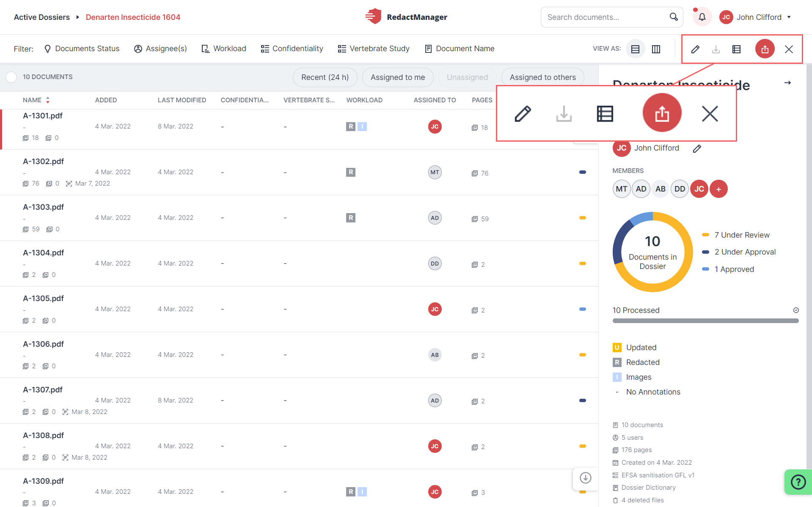Filter by 1 Approved legend entry
The height and width of the screenshot is (507, 812).
point(728,269)
